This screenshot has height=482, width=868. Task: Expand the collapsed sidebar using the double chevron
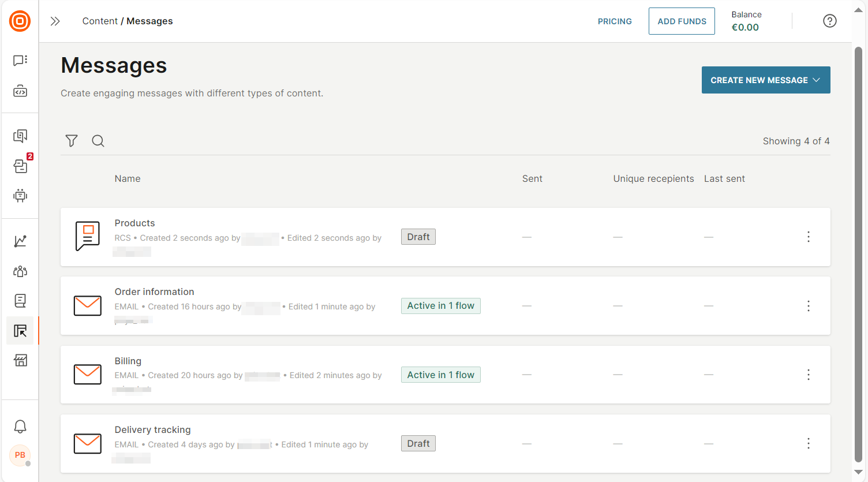(x=55, y=21)
